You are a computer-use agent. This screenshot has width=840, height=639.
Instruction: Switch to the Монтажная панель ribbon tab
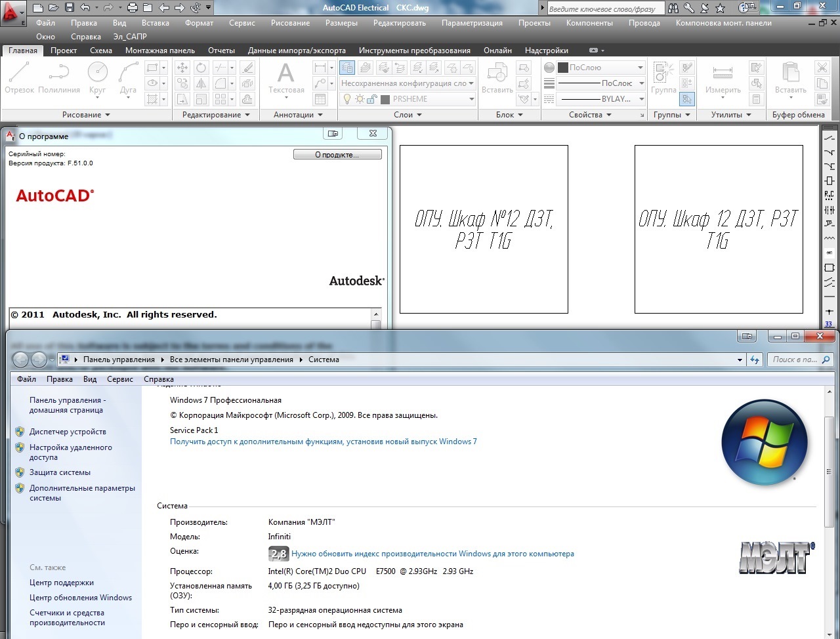click(x=160, y=51)
